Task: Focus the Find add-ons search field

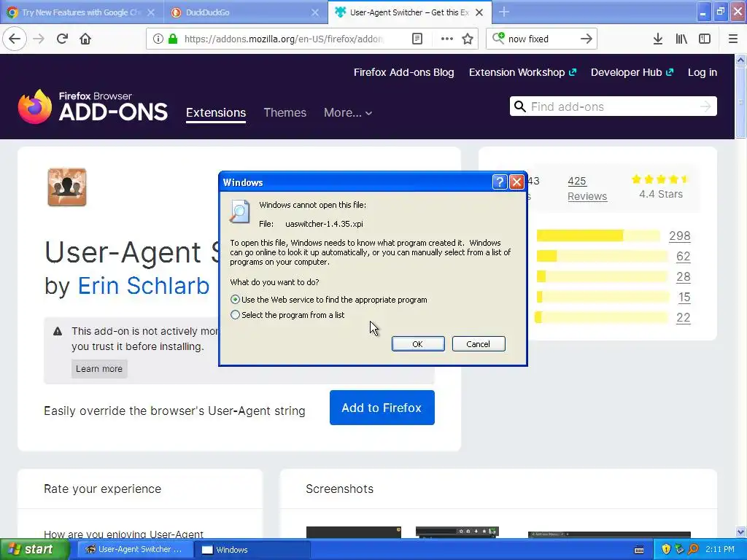Action: (613, 106)
